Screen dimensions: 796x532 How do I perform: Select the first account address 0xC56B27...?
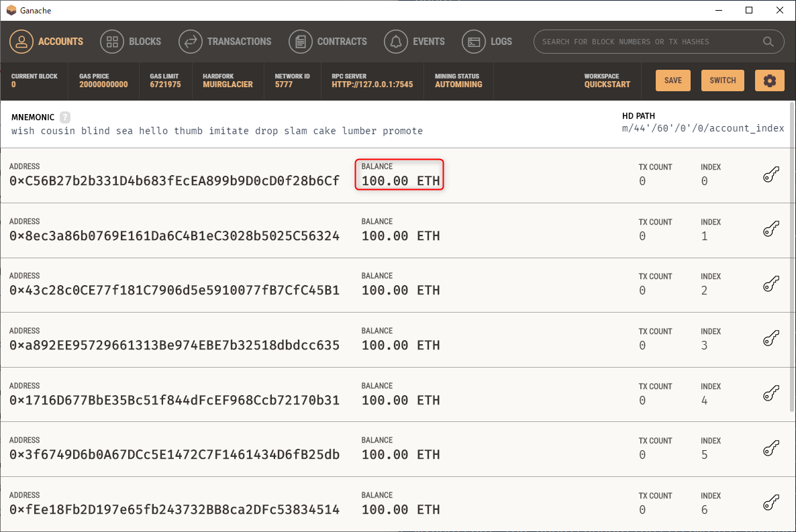175,181
